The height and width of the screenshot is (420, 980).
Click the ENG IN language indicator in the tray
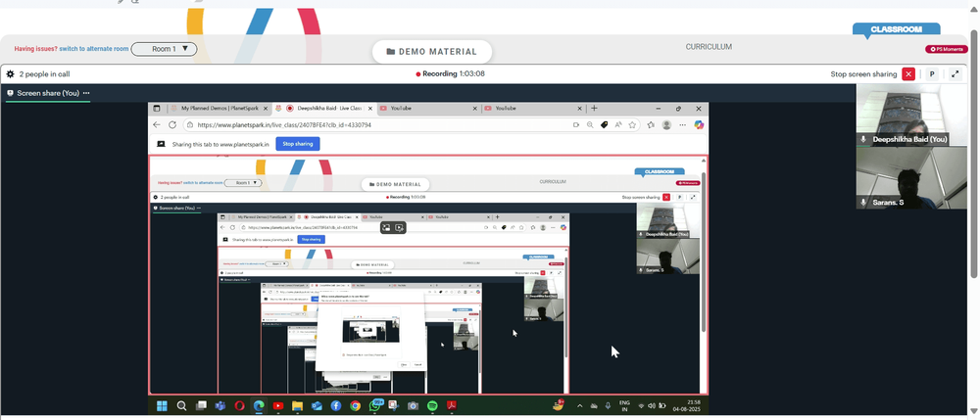point(624,405)
